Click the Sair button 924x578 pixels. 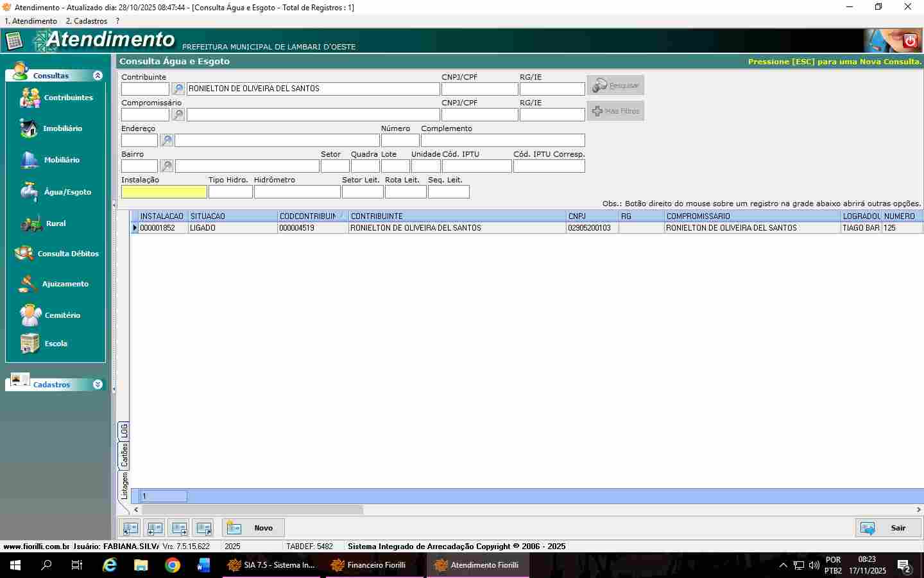pyautogui.click(x=888, y=528)
